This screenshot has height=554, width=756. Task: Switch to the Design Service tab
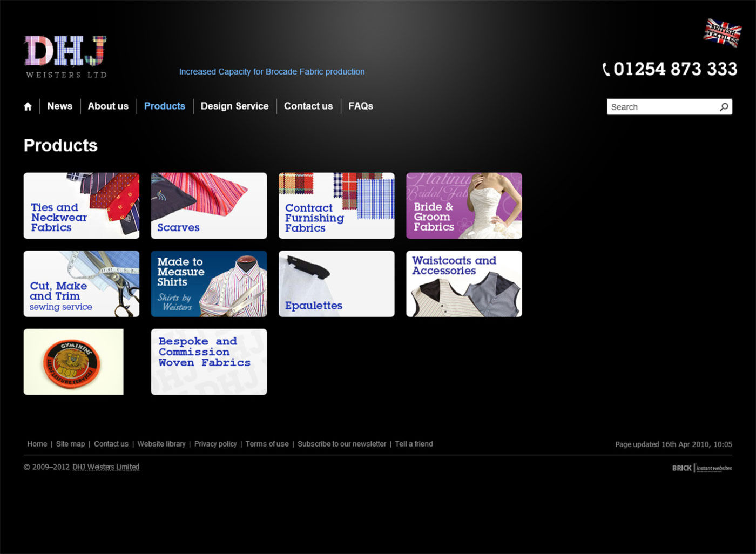pos(234,106)
